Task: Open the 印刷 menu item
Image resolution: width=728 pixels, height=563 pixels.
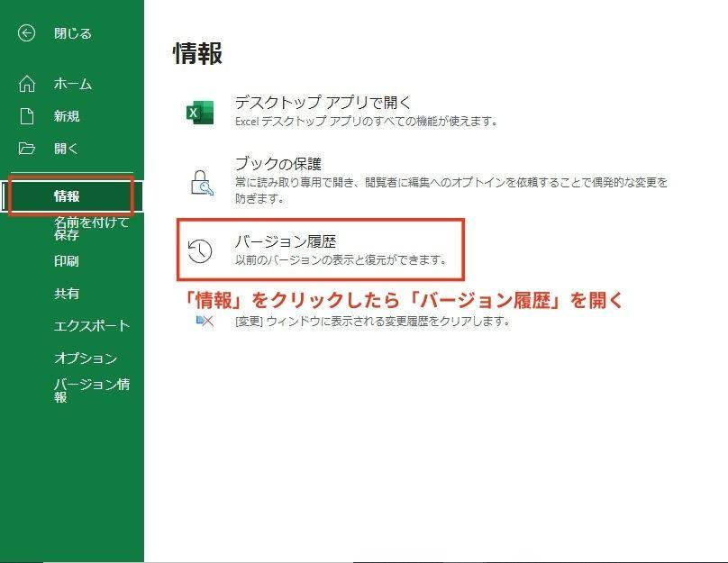Action: point(68,260)
